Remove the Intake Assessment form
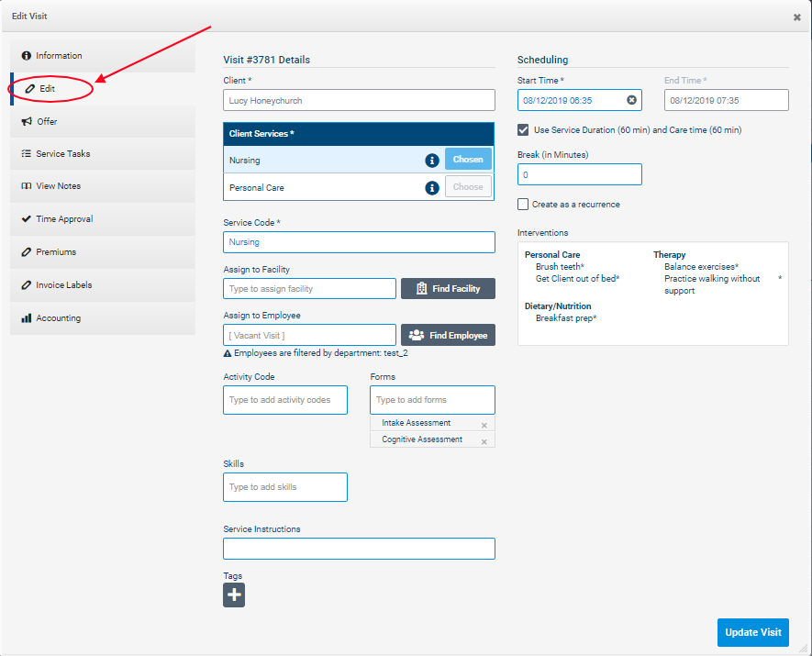Screen dimensions: 812x656 pos(484,426)
